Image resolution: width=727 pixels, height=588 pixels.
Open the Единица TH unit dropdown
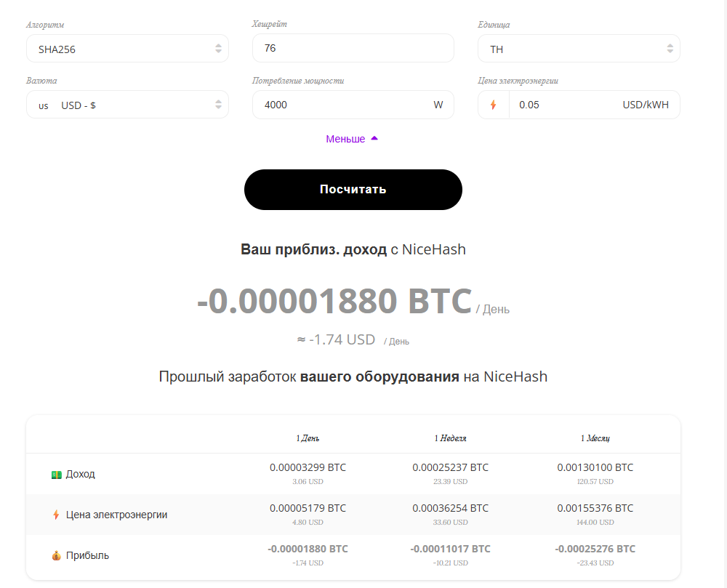pos(579,49)
